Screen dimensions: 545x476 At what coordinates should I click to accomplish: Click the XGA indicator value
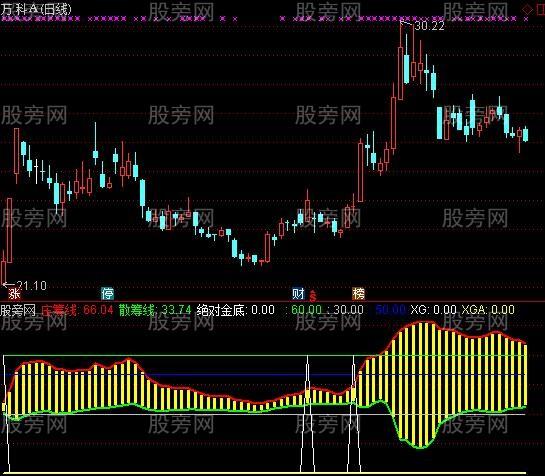(x=488, y=310)
